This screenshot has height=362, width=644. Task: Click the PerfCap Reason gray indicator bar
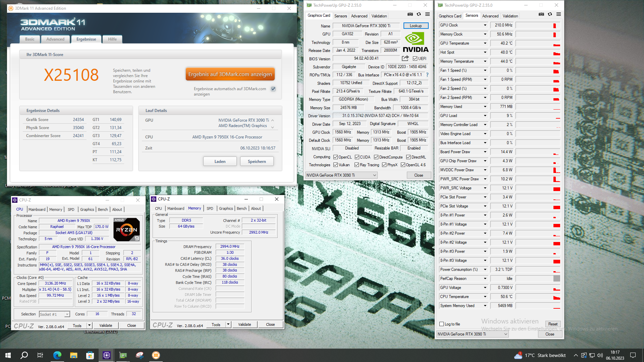pyautogui.click(x=557, y=279)
